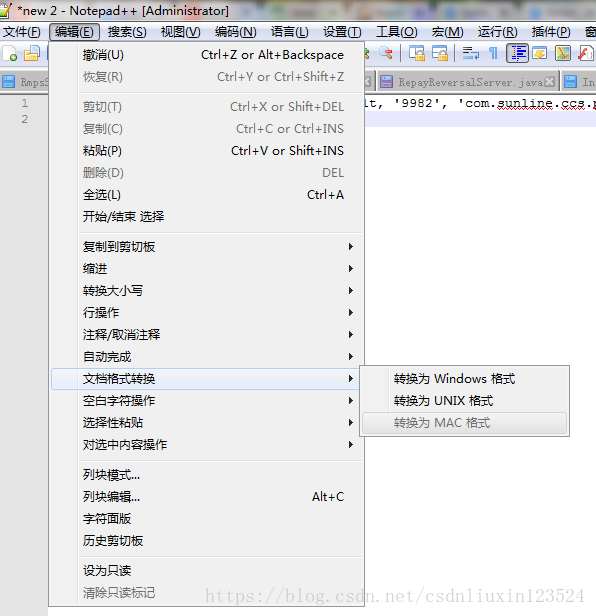596x616 pixels.
Task: Expand the 选择性粘贴 submenu
Action: point(207,423)
